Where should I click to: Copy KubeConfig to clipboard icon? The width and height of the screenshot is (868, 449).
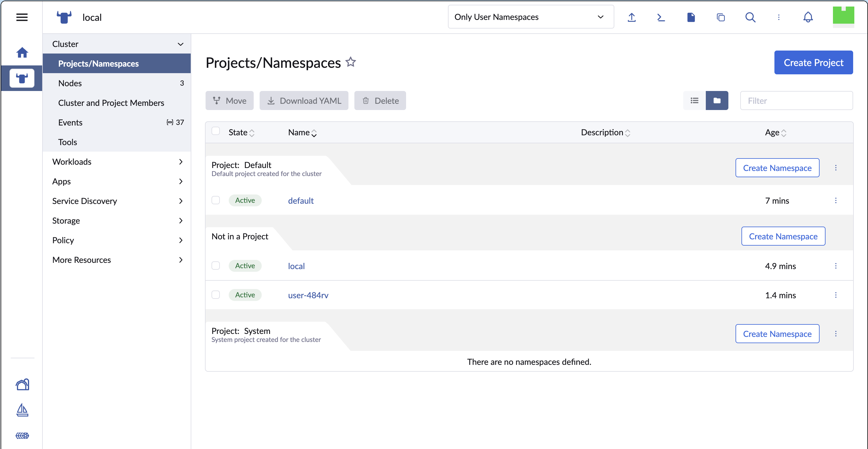720,17
